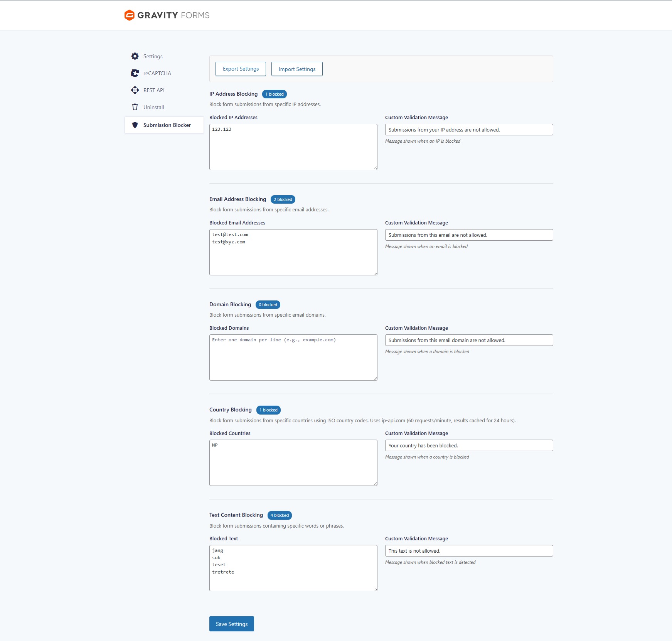Click the '4 blocked' text content badge
Viewport: 672px width, 641px height.
[x=280, y=515]
